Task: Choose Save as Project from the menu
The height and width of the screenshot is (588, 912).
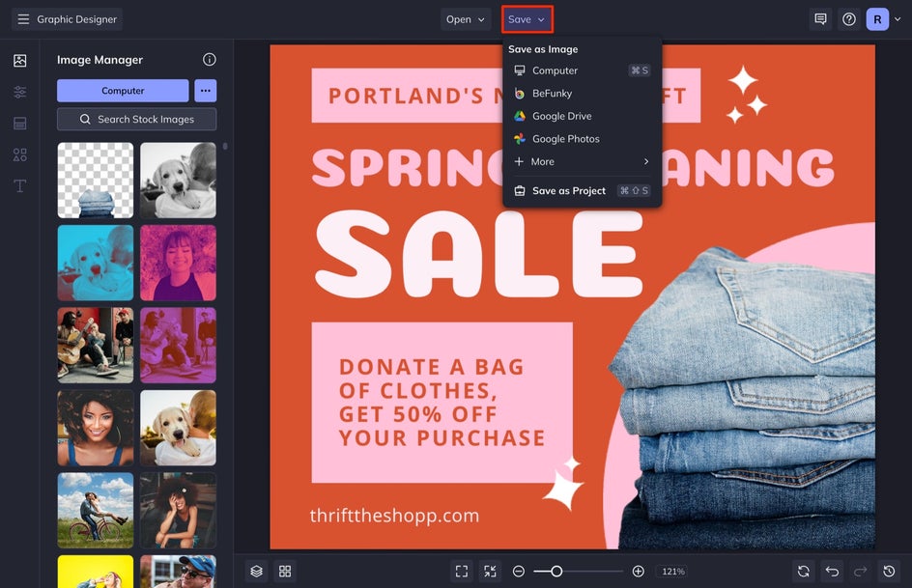Action: (569, 190)
